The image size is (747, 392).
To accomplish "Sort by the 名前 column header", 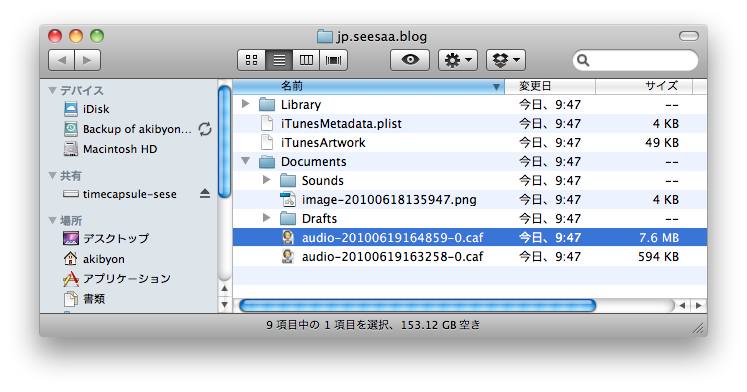I will click(369, 86).
